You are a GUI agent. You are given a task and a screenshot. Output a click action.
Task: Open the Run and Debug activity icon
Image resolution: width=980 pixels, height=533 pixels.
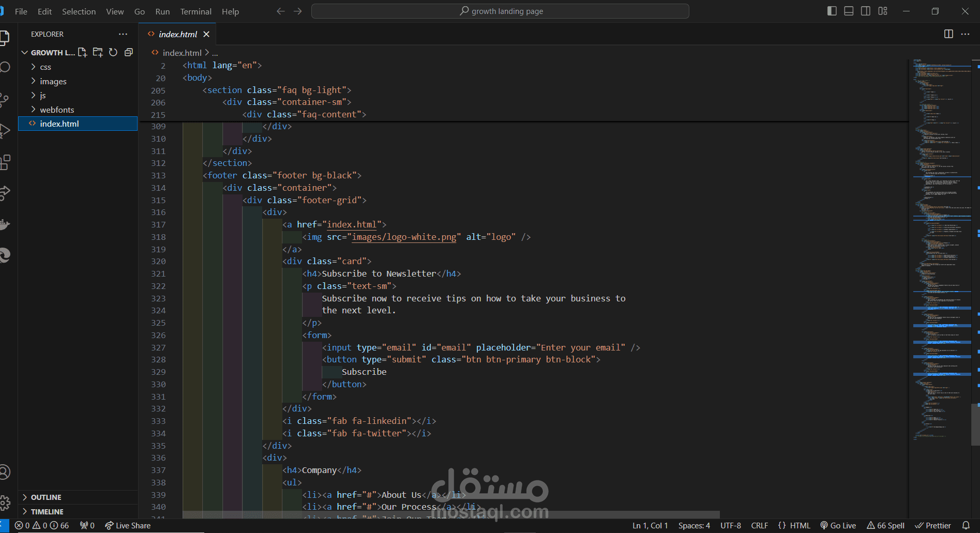coord(4,131)
